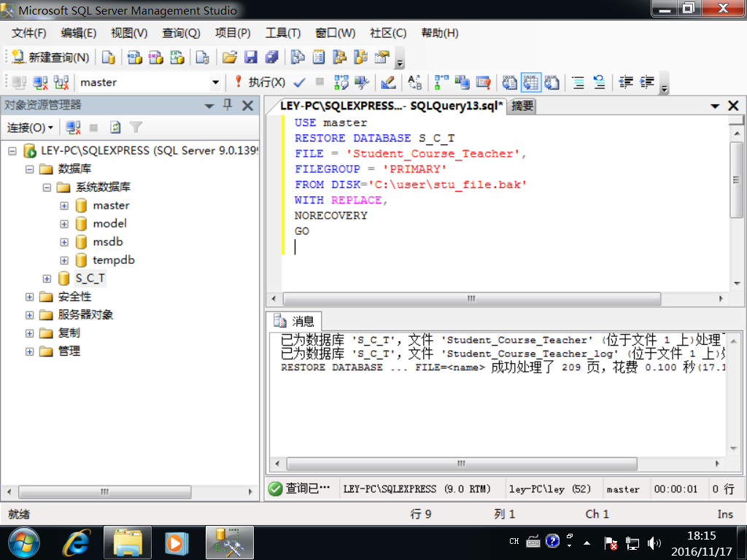
Task: Click the Template Explorer toolbar icon
Action: point(360,58)
